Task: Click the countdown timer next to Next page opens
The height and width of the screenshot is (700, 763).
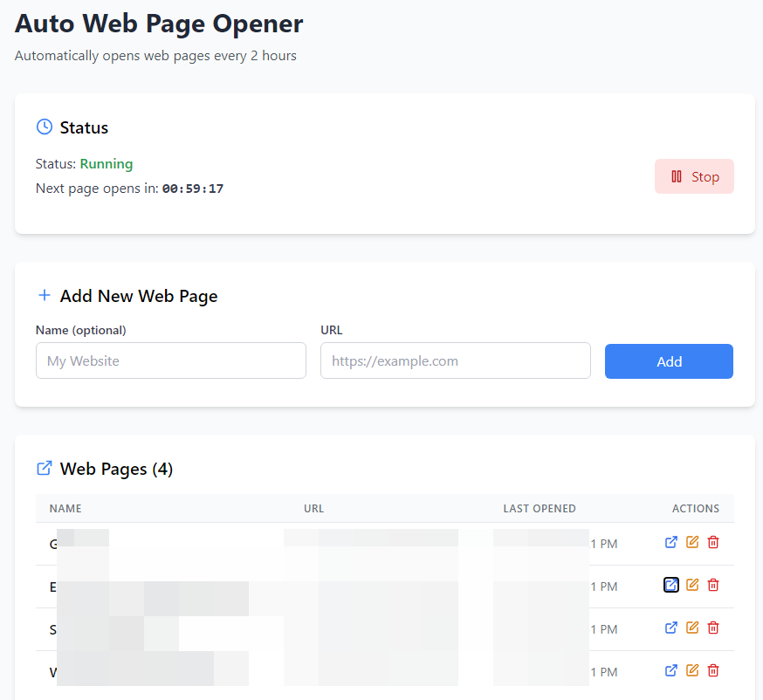Action: click(x=193, y=189)
